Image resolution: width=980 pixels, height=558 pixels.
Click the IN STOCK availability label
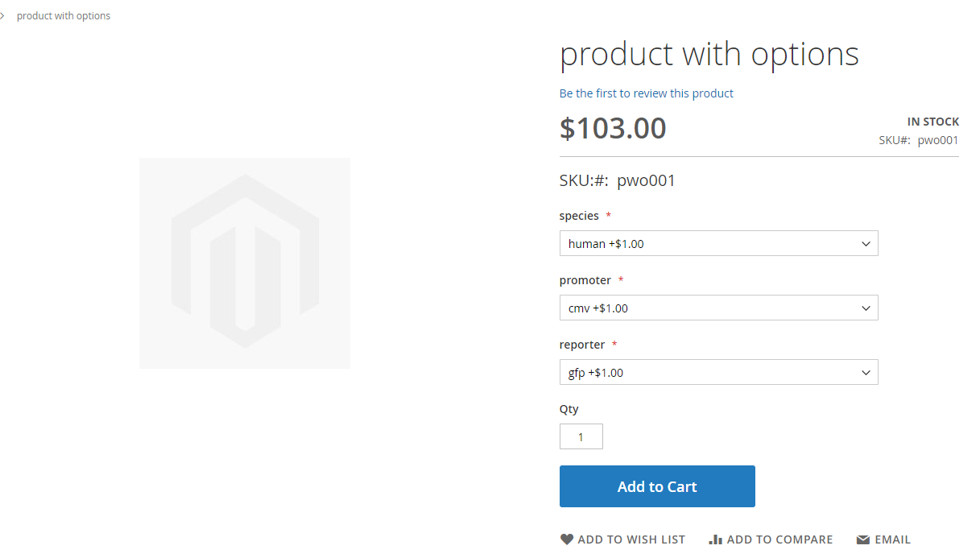(933, 121)
